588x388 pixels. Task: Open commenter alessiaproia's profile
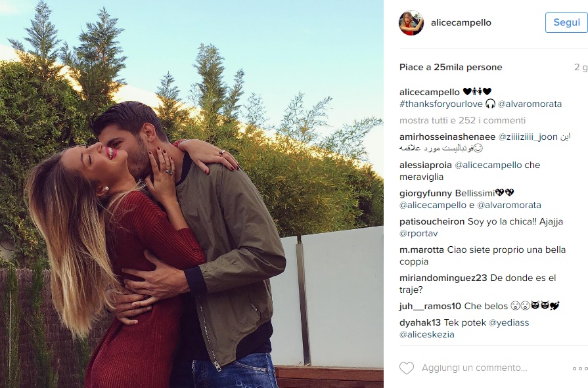coord(426,165)
